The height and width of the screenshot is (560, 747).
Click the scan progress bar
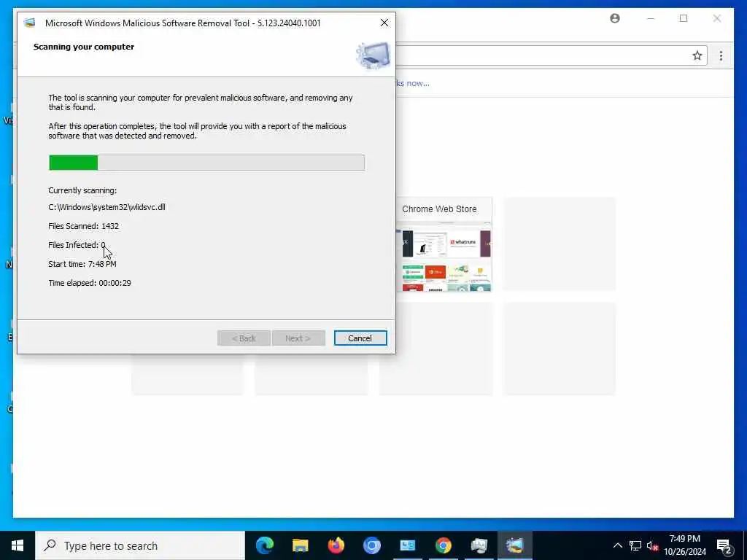[x=206, y=163]
